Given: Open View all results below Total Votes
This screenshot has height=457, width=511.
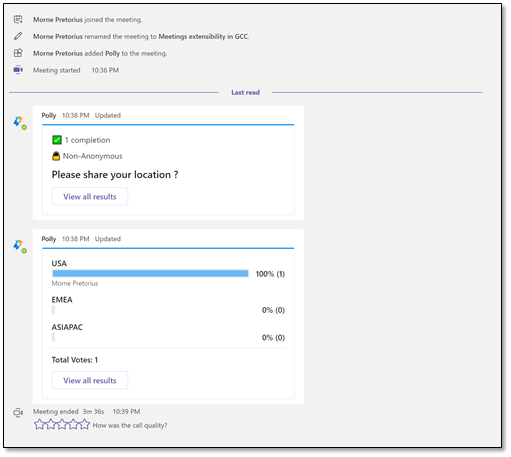Looking at the screenshot, I should [90, 381].
